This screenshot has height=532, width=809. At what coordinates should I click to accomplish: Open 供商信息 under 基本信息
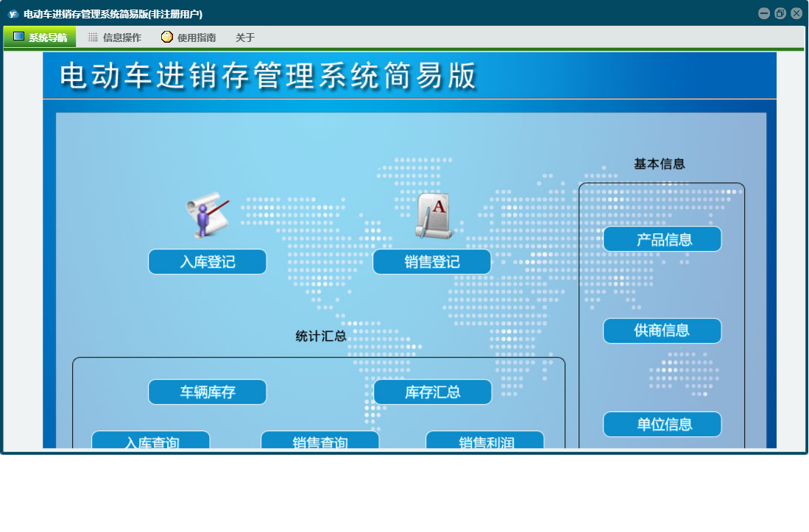(x=663, y=331)
